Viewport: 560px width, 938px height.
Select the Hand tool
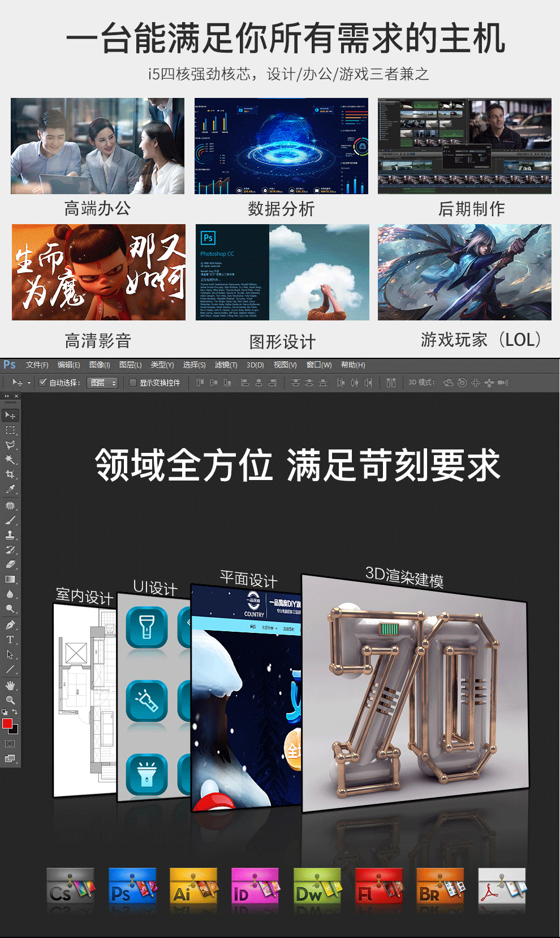pos(10,686)
